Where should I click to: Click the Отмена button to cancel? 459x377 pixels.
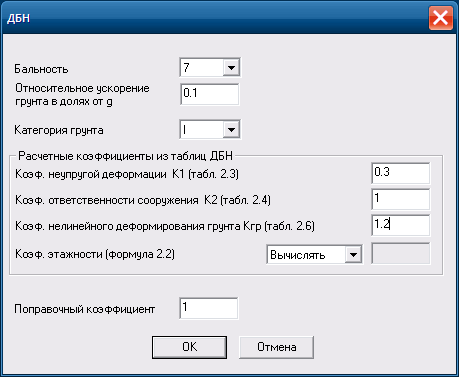tap(276, 347)
